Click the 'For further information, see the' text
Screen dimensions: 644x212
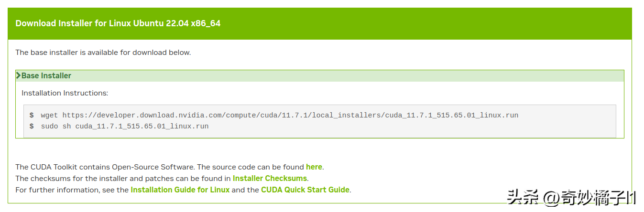tap(72, 190)
